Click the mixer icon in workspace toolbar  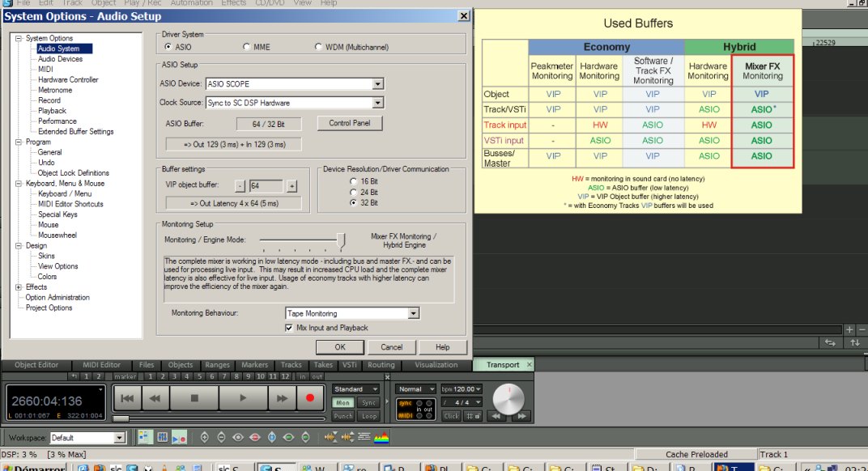(x=162, y=437)
